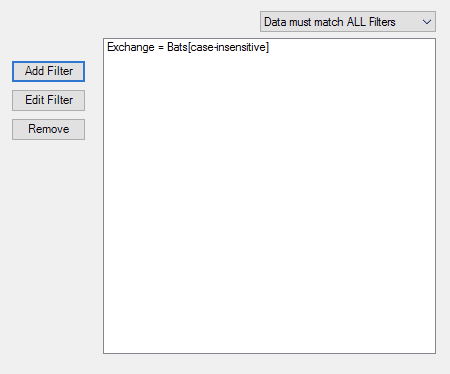Open filter editor via Edit Filter
The image size is (450, 374).
(x=48, y=100)
